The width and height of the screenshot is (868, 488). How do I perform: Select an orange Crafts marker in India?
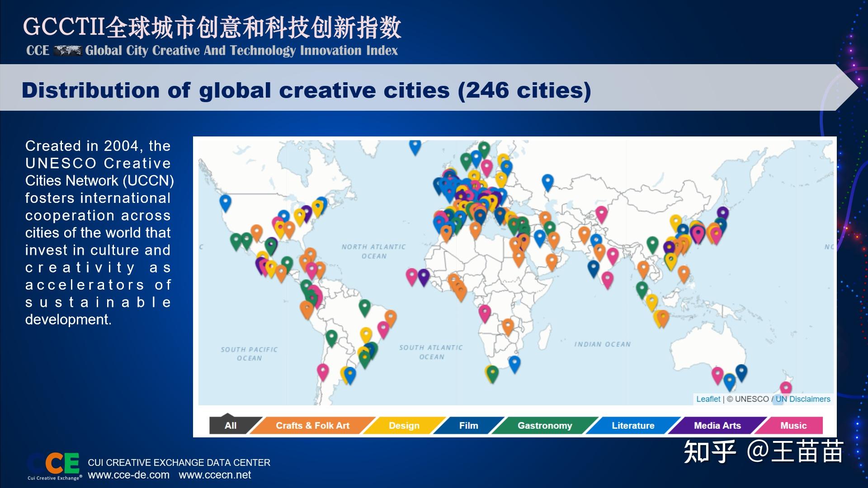click(599, 249)
